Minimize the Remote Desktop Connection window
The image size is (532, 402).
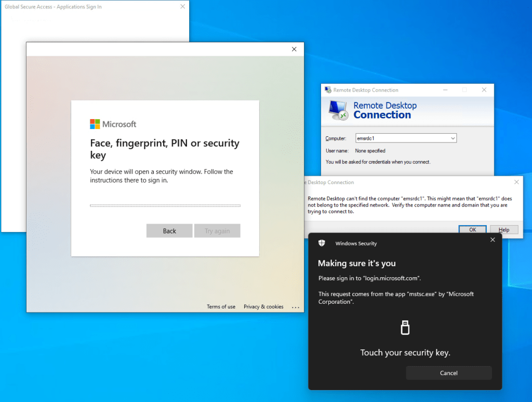tap(445, 90)
